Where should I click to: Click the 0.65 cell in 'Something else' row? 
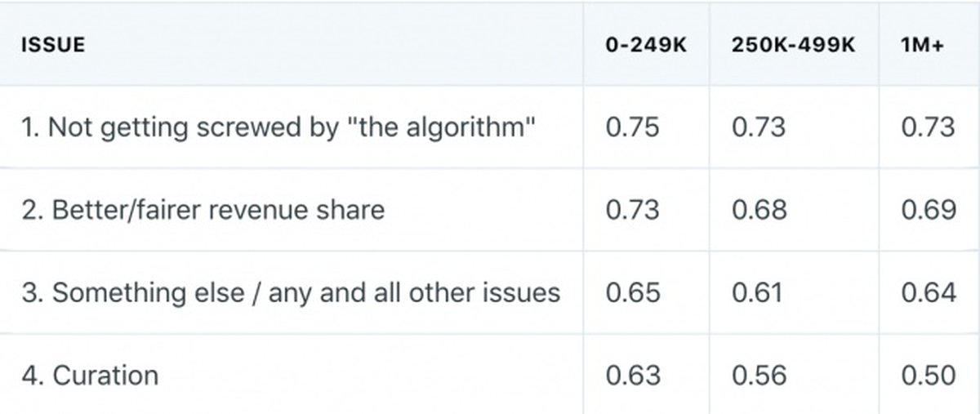[x=632, y=293]
